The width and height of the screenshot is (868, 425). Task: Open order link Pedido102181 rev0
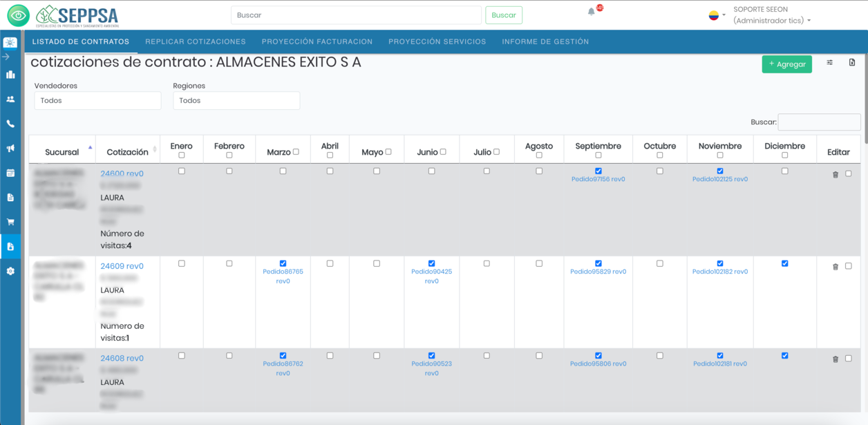tap(720, 364)
